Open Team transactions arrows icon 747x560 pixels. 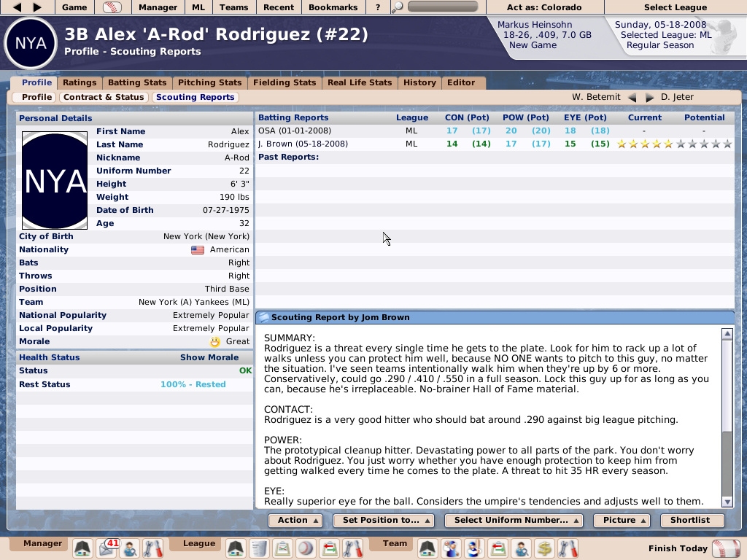click(498, 548)
